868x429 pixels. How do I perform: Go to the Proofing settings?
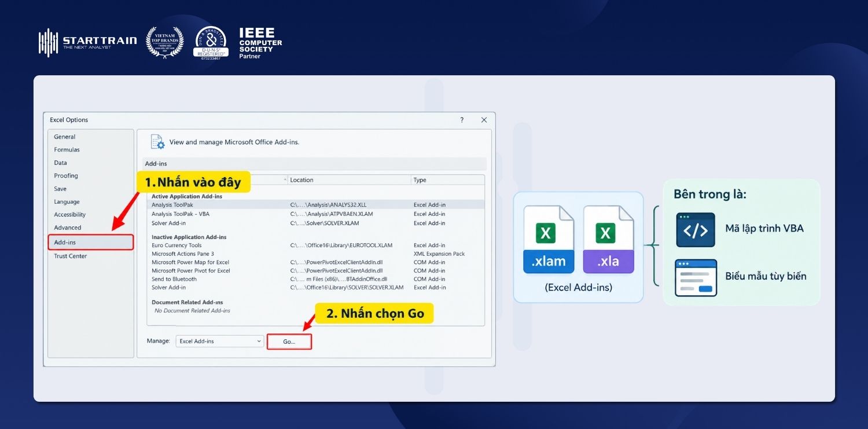pyautogui.click(x=66, y=175)
